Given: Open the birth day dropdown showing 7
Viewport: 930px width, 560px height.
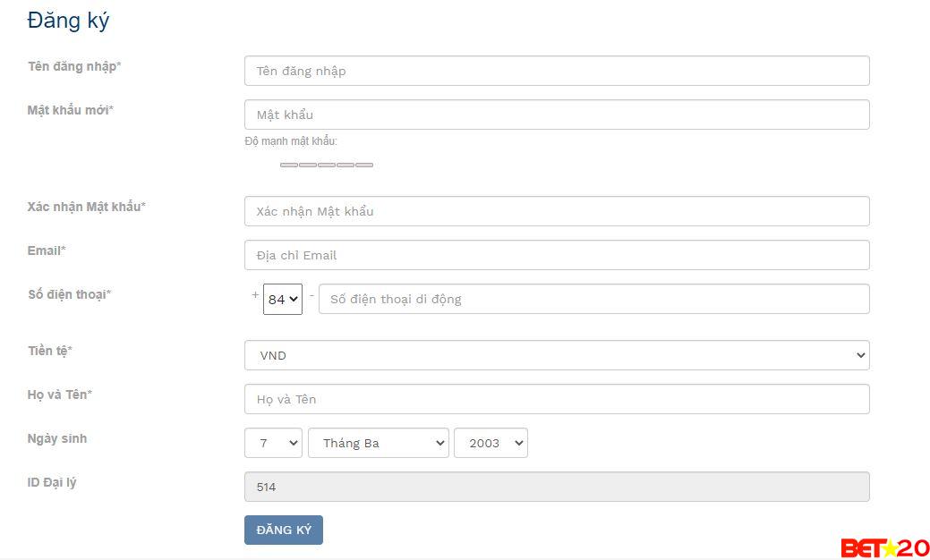Looking at the screenshot, I should pyautogui.click(x=273, y=443).
